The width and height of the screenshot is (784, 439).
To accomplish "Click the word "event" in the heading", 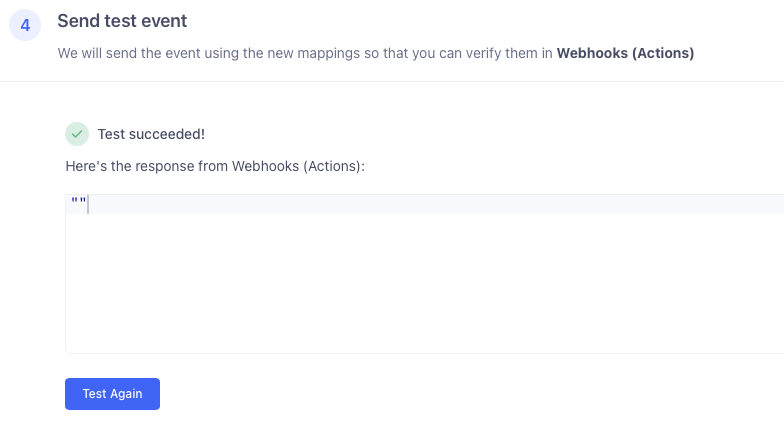I will 166,20.
